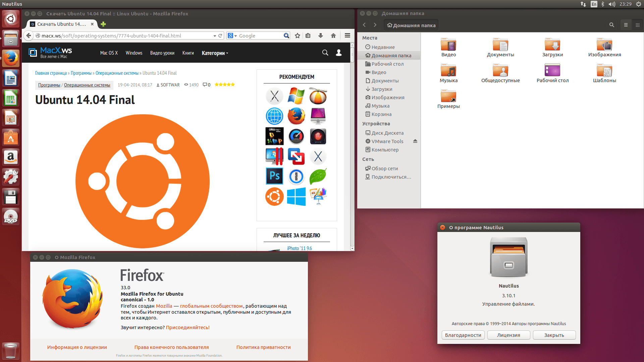Open Информация о лицензии link
The image size is (644, 362).
point(77,347)
